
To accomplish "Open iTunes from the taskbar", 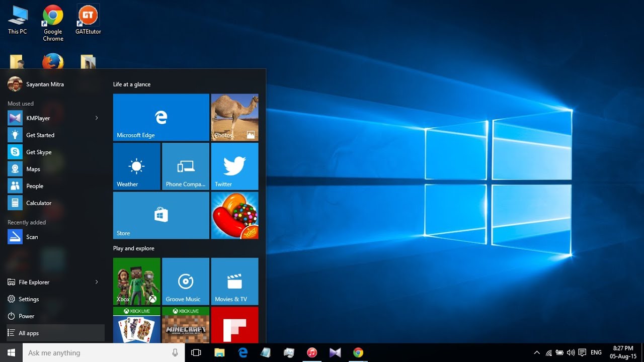I will click(312, 353).
